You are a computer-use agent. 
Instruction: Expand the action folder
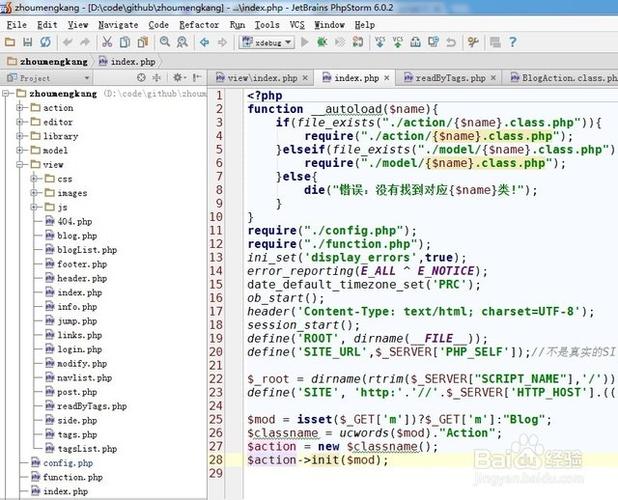[x=20, y=108]
